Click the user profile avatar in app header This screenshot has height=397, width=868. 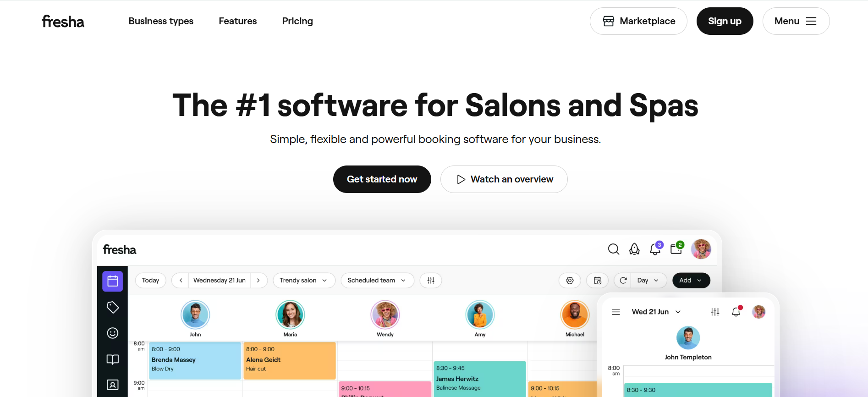[x=701, y=249]
